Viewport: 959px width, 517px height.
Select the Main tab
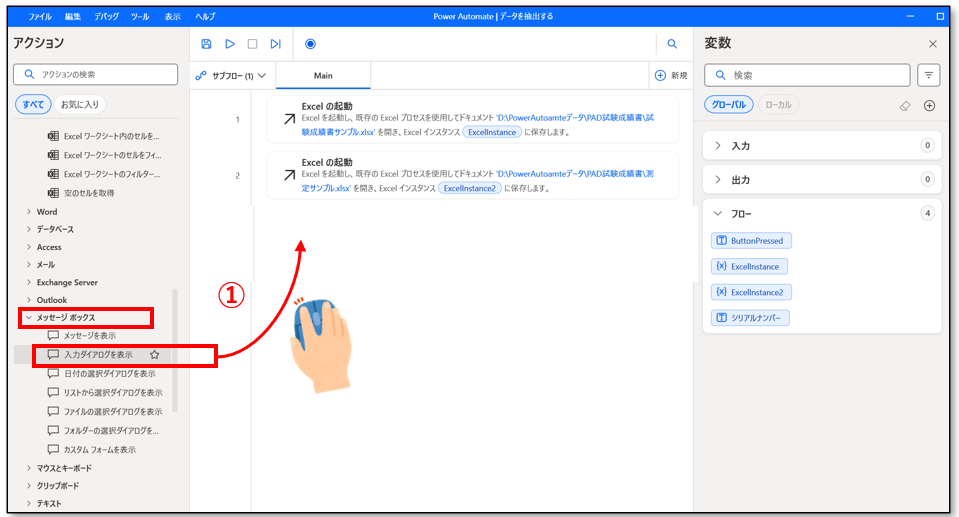coord(323,75)
